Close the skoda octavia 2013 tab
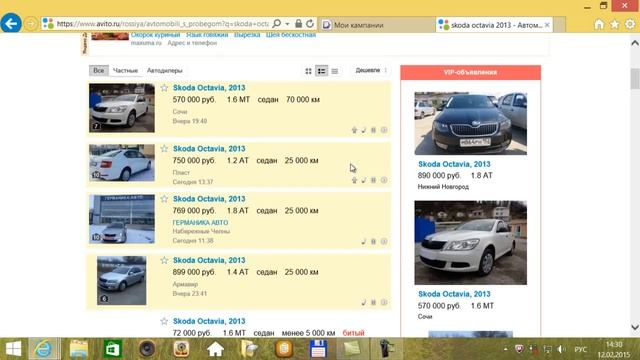This screenshot has width=640, height=360. 547,25
